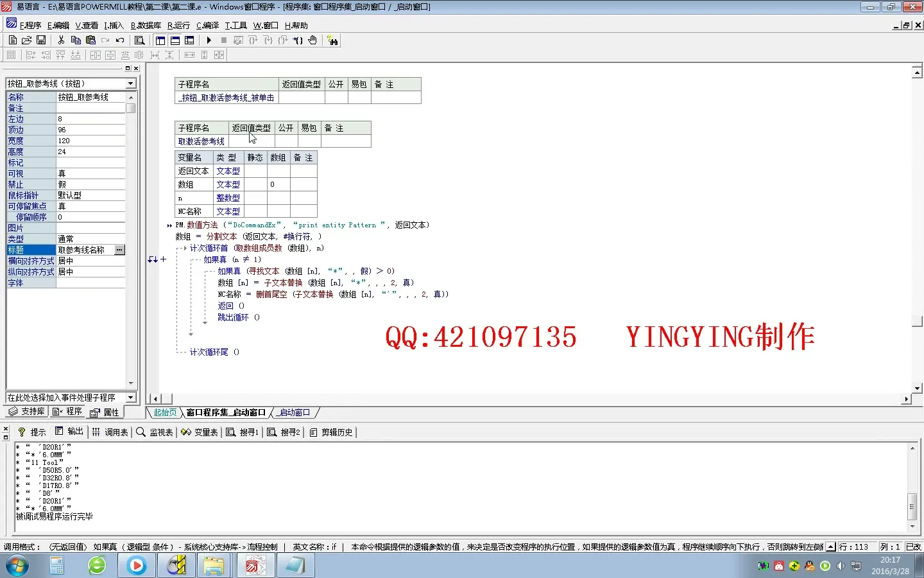
Task: Open the 变量表 panel tab
Action: [x=200, y=432]
